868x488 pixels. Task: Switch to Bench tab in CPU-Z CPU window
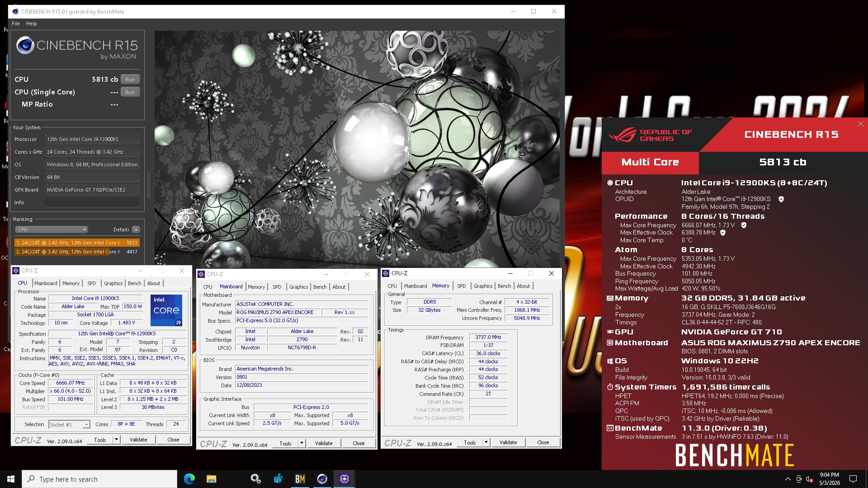click(134, 283)
